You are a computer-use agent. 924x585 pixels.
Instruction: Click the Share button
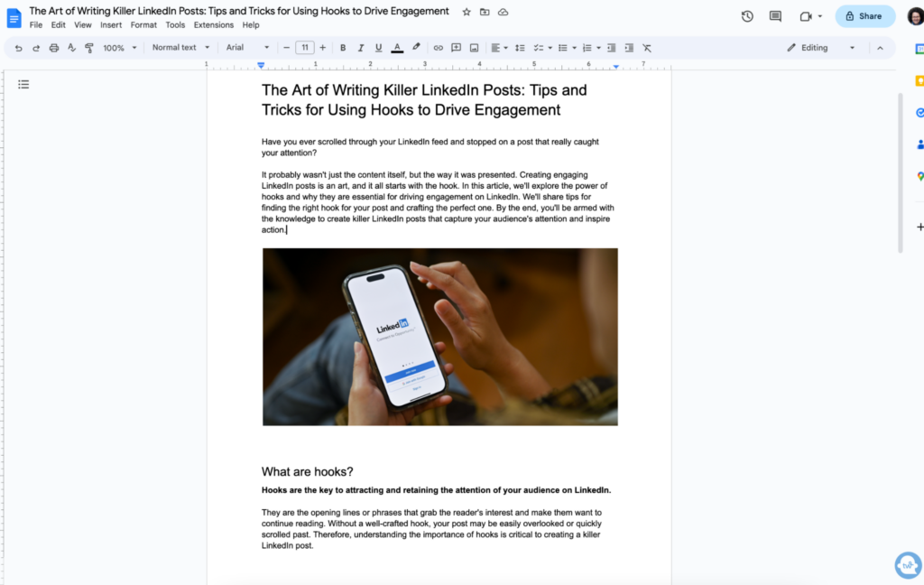click(x=864, y=16)
